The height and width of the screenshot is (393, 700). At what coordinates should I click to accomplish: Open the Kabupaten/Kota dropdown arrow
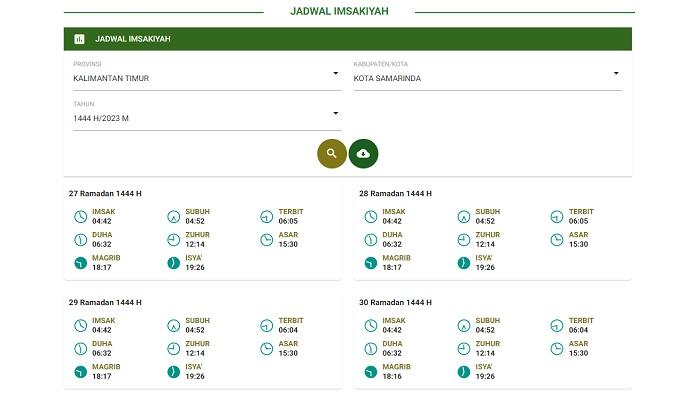[616, 73]
